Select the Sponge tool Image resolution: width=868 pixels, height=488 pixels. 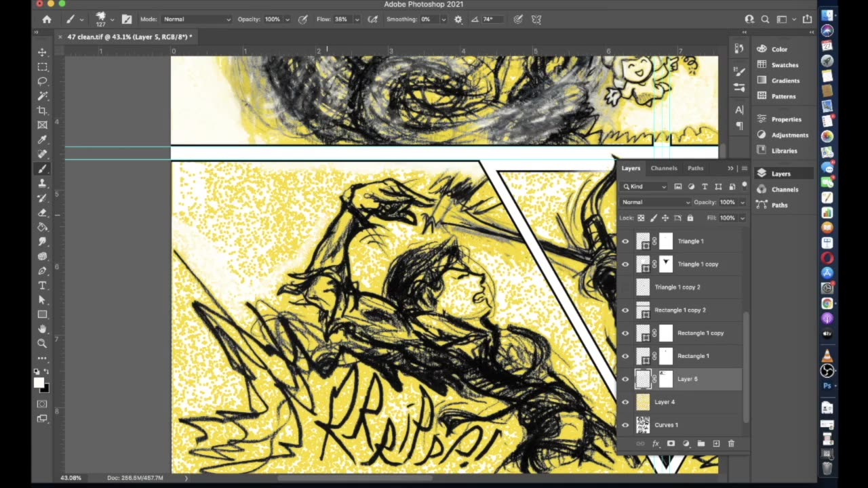point(42,256)
